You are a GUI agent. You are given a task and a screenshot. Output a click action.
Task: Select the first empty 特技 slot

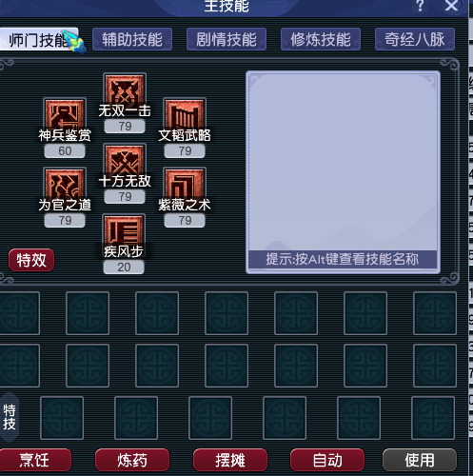(x=62, y=418)
